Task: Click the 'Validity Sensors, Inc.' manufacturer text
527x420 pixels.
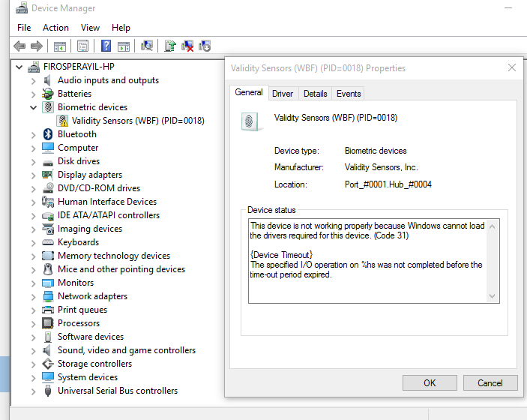Action: pyautogui.click(x=381, y=167)
